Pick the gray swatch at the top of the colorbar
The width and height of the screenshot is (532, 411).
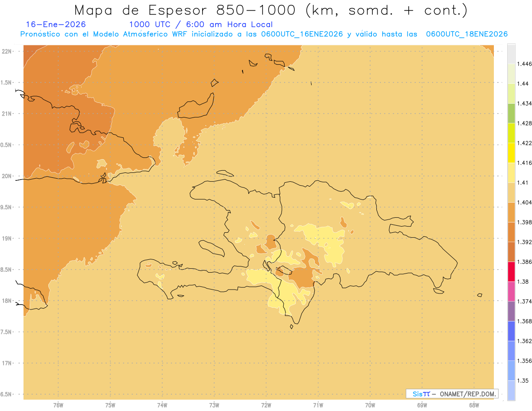[x=511, y=54]
